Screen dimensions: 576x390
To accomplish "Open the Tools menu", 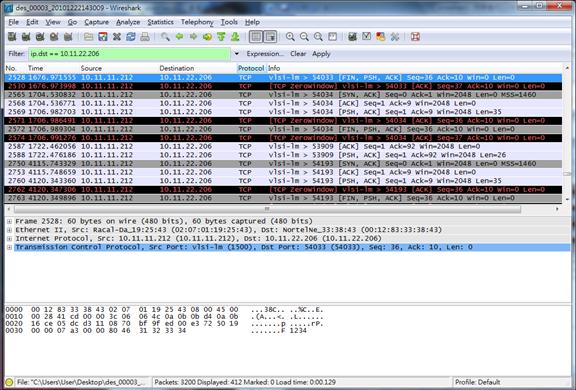I will pos(229,22).
